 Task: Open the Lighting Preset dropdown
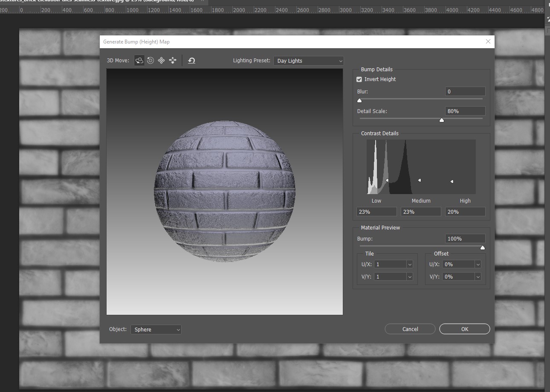pos(308,61)
